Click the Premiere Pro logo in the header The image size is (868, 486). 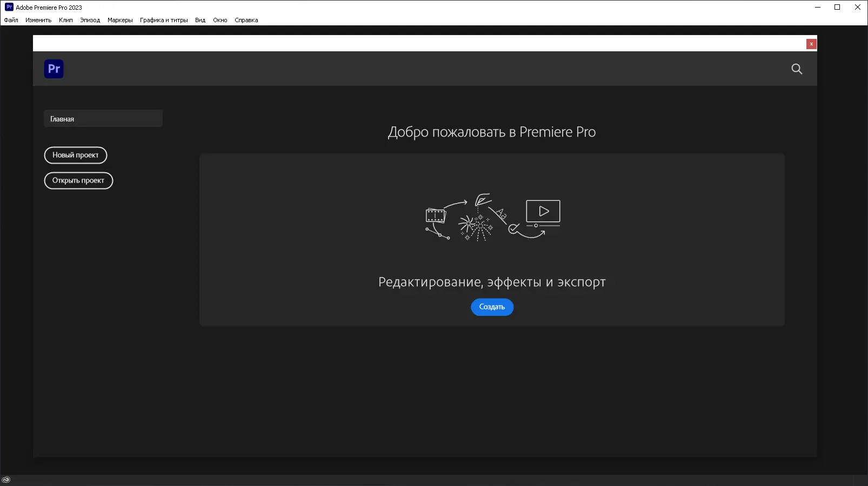pyautogui.click(x=54, y=69)
